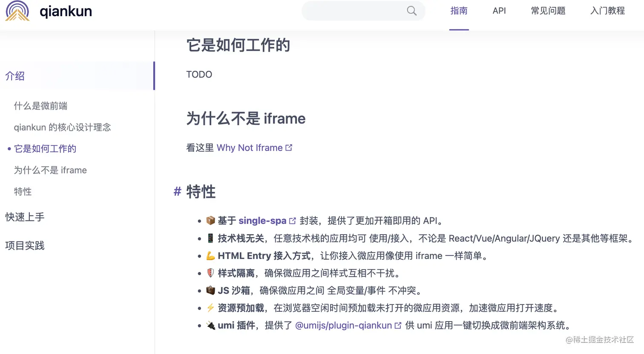
Task: Click the bold umi 插件 text
Action: tap(236, 325)
